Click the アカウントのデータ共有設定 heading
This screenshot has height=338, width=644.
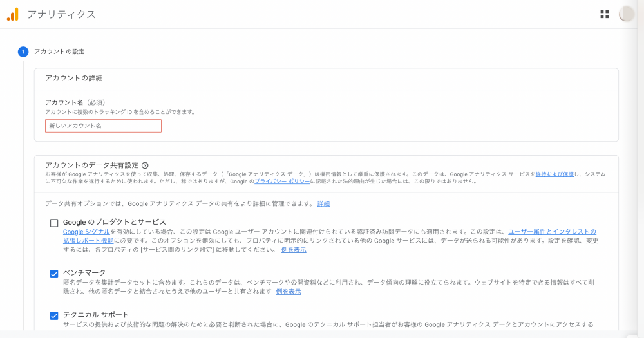coord(92,165)
